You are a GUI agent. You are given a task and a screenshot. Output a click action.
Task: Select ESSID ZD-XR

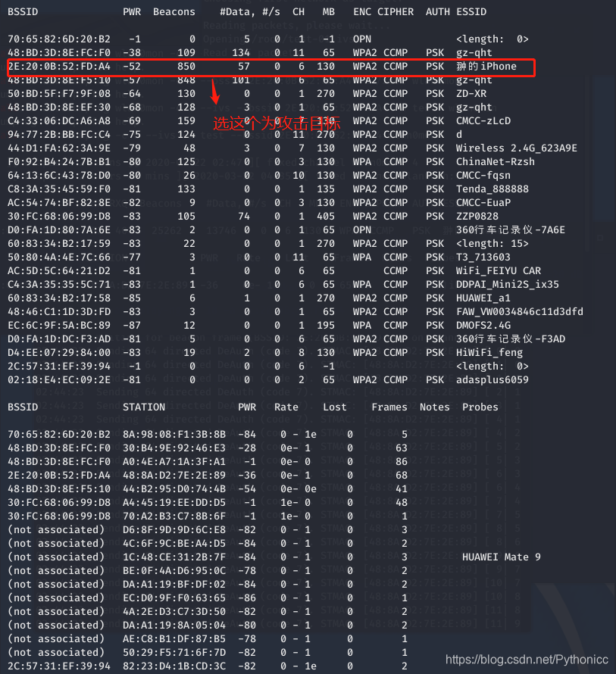tap(471, 94)
